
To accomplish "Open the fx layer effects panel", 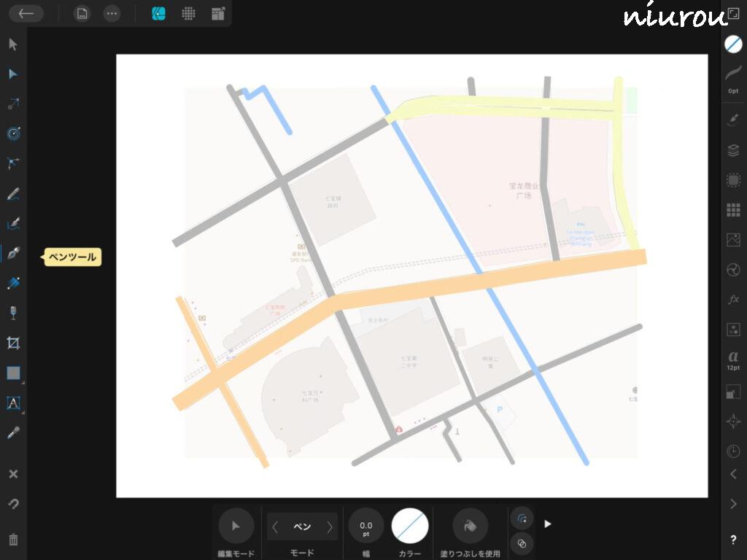I will [x=733, y=300].
